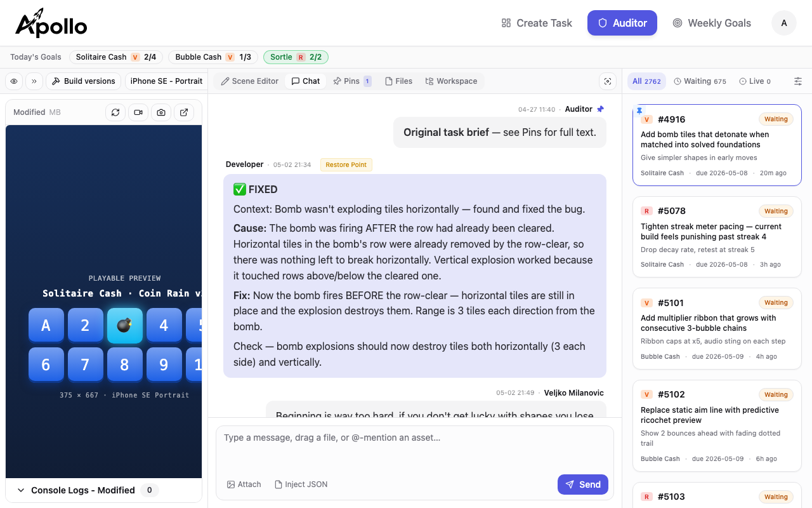This screenshot has height=508, width=812.
Task: Send the chat message
Action: (x=583, y=485)
